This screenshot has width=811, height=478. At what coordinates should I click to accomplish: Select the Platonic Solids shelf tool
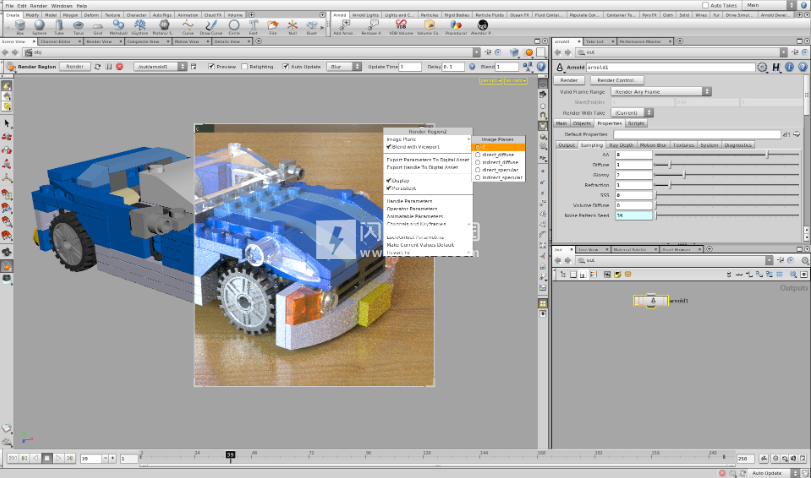coord(164,27)
